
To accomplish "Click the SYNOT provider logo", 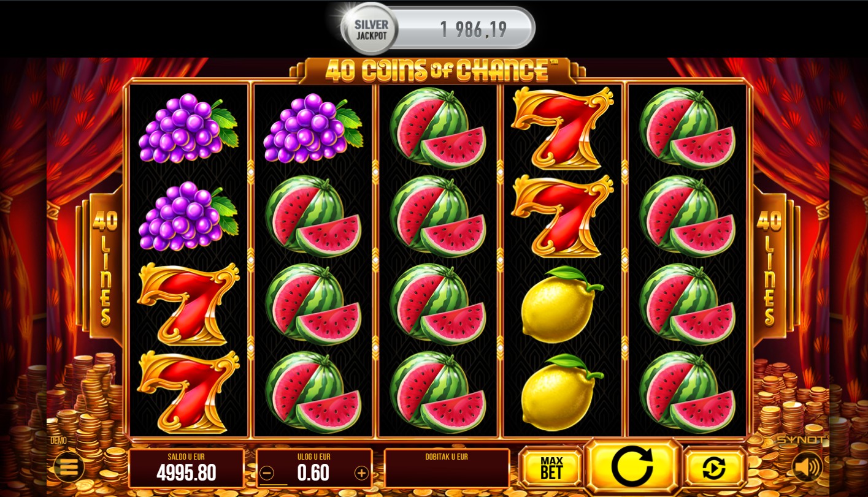I will pos(799,440).
